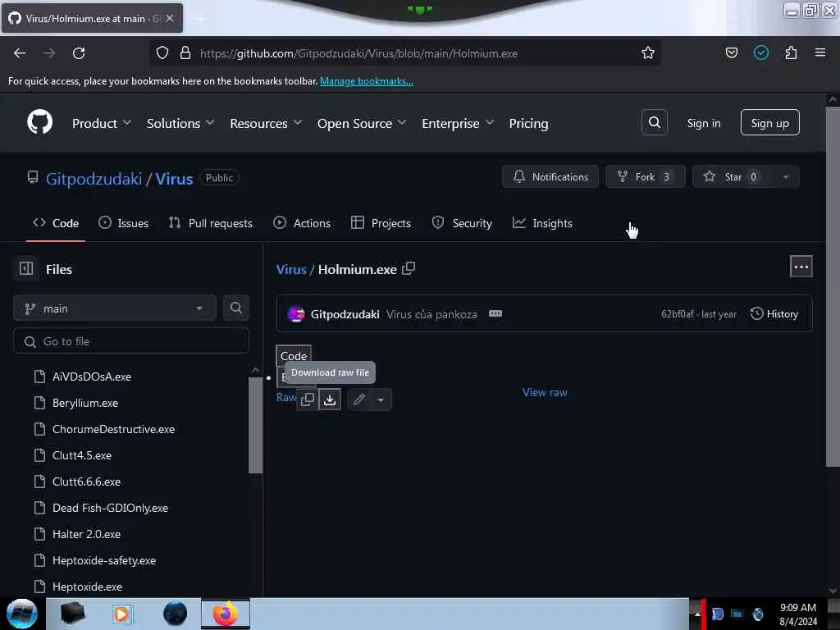Collapse the file tree side panel icon
Viewport: 840px width, 630px height.
(26, 268)
